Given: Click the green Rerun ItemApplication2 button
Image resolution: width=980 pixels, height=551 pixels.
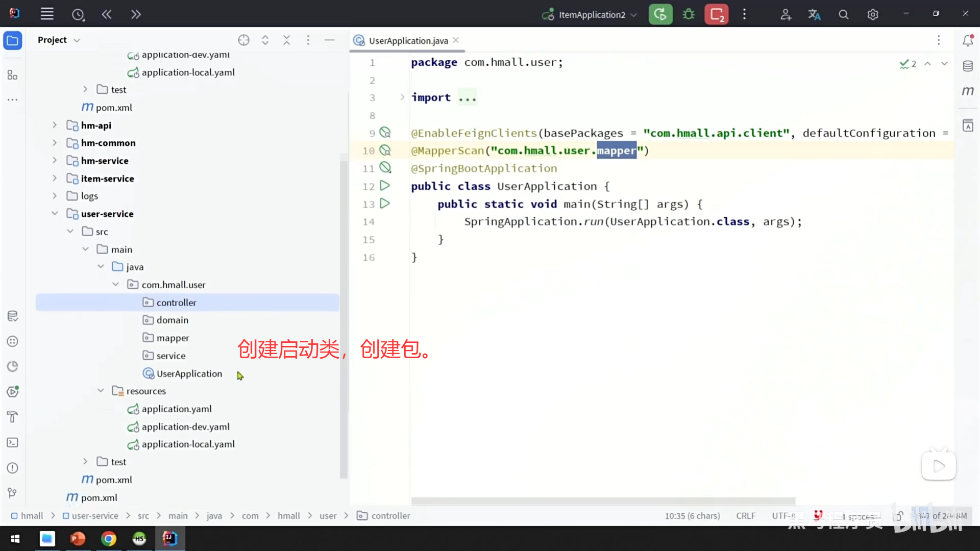Looking at the screenshot, I should click(660, 14).
